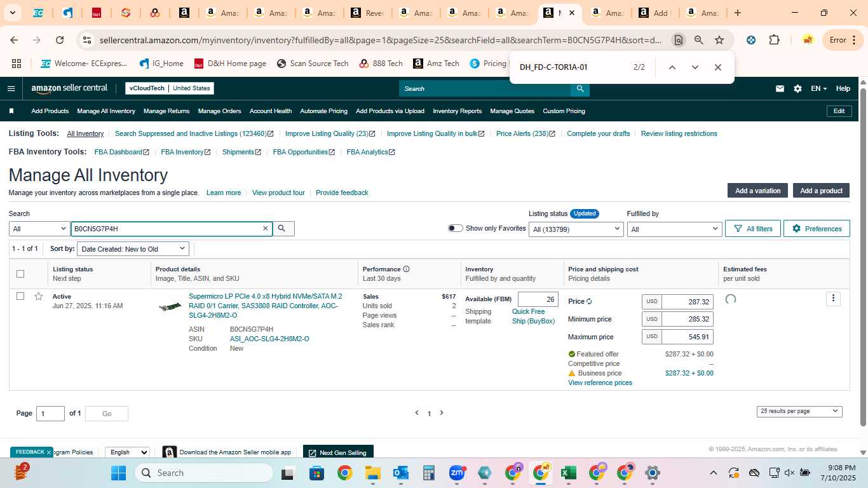Open the English footer language dropdown

coord(127,452)
